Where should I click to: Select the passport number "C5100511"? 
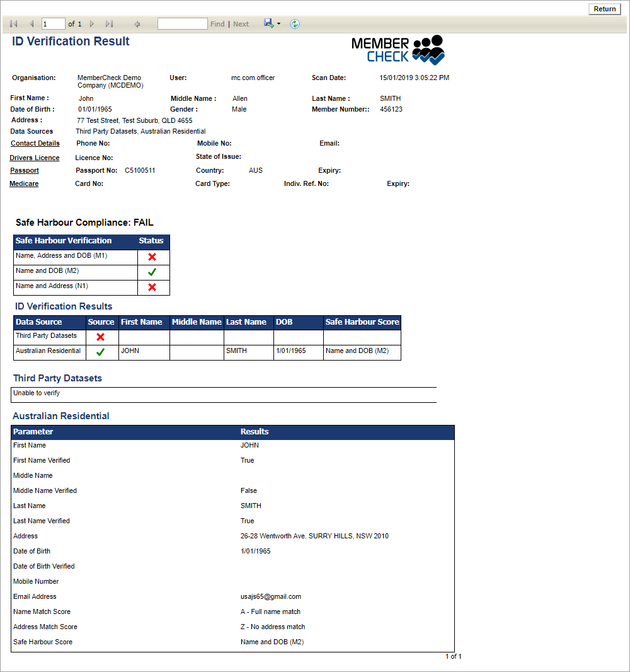pos(140,170)
